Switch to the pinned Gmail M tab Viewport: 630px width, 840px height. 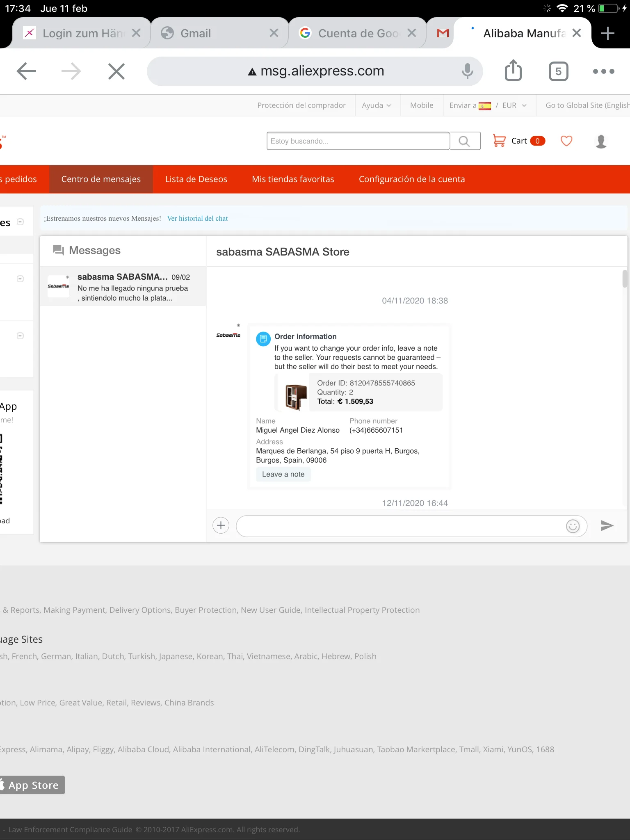click(442, 33)
